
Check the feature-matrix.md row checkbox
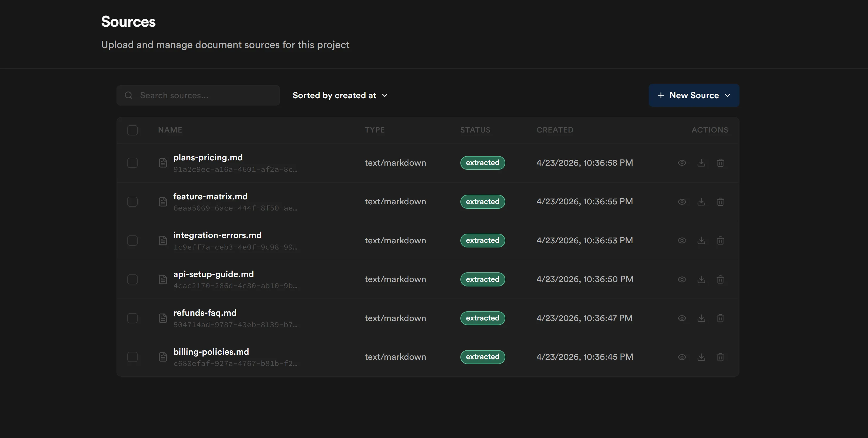(x=132, y=202)
